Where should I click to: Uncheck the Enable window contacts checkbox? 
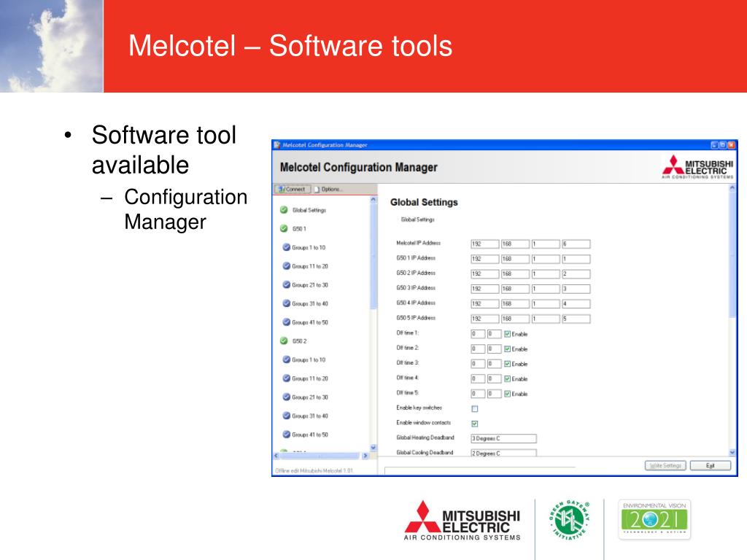pos(475,424)
